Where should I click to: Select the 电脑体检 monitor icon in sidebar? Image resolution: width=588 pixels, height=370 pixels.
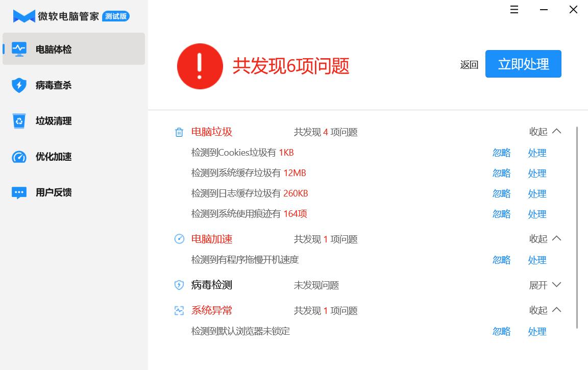(x=19, y=49)
